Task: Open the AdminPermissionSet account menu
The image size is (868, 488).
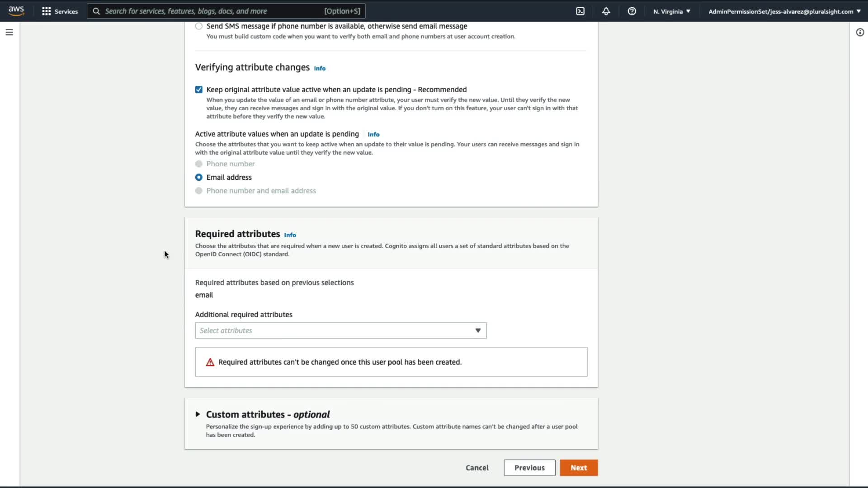Action: point(784,11)
